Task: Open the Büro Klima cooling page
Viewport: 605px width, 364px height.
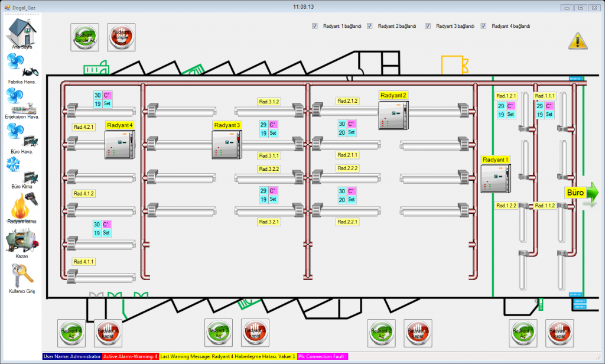Action: click(21, 170)
